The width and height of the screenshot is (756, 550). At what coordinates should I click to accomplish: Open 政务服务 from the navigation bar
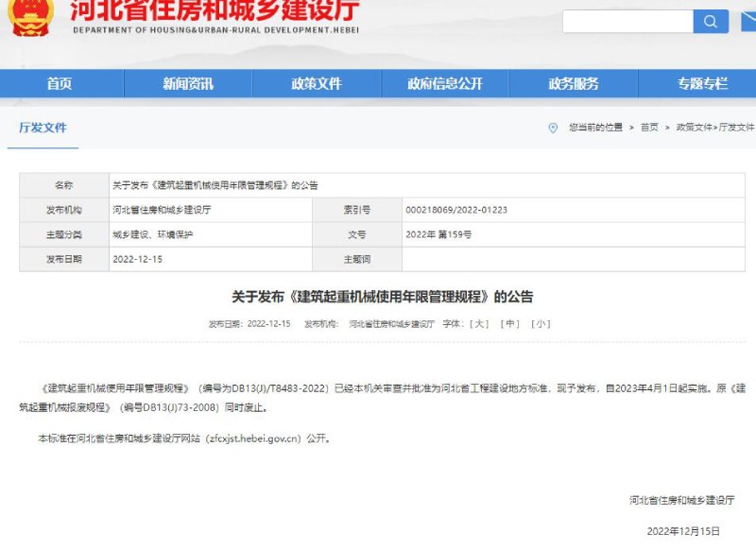pyautogui.click(x=574, y=84)
